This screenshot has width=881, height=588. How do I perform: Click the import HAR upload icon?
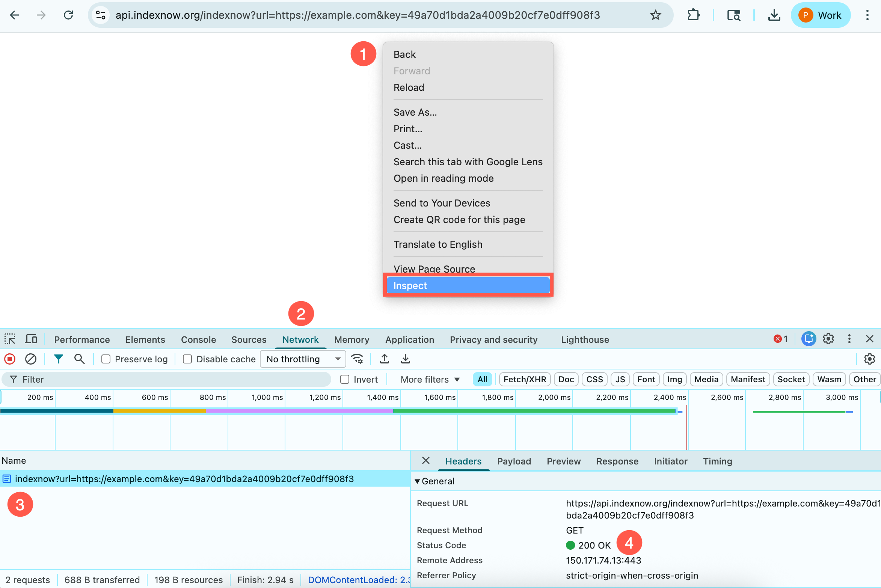(384, 359)
